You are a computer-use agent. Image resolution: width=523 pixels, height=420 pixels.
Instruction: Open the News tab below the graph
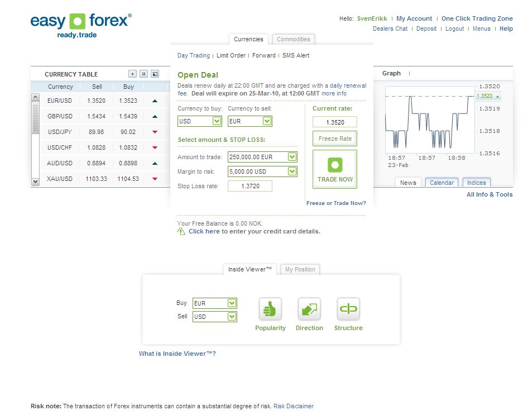[408, 183]
